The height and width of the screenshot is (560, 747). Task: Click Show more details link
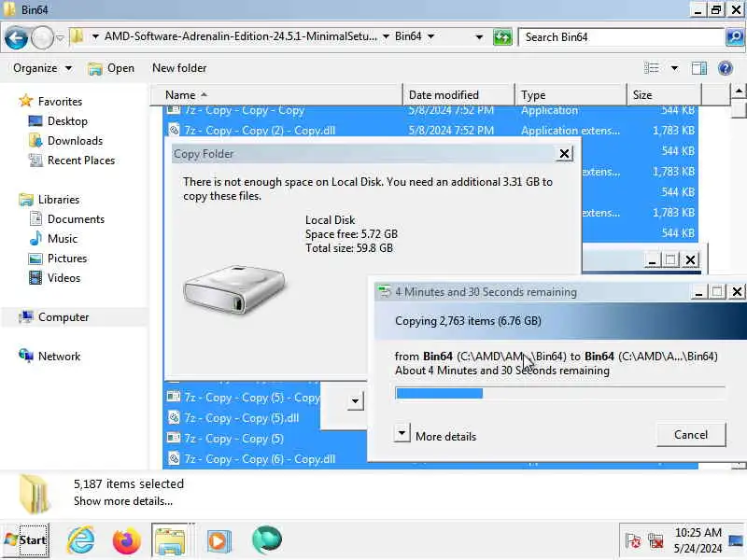point(123,501)
